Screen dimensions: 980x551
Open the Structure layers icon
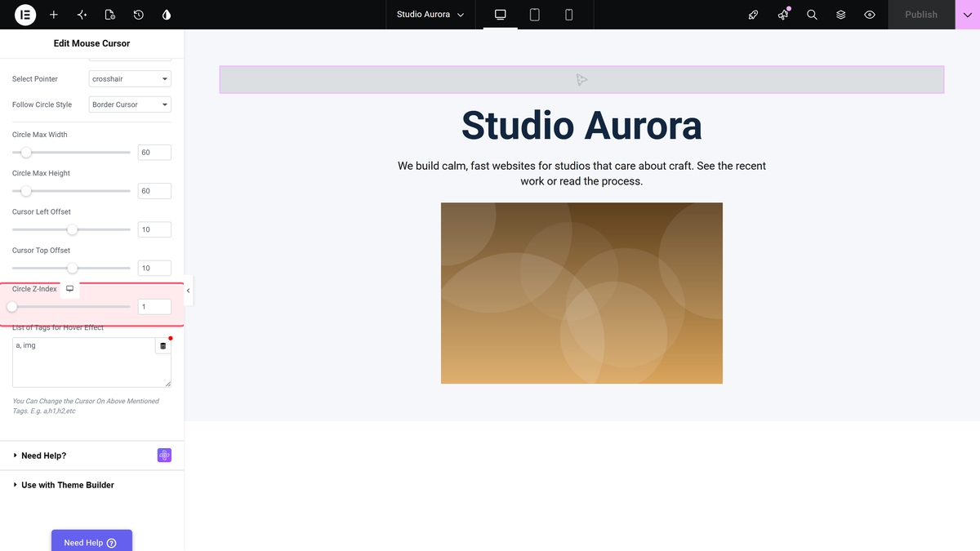click(x=840, y=15)
